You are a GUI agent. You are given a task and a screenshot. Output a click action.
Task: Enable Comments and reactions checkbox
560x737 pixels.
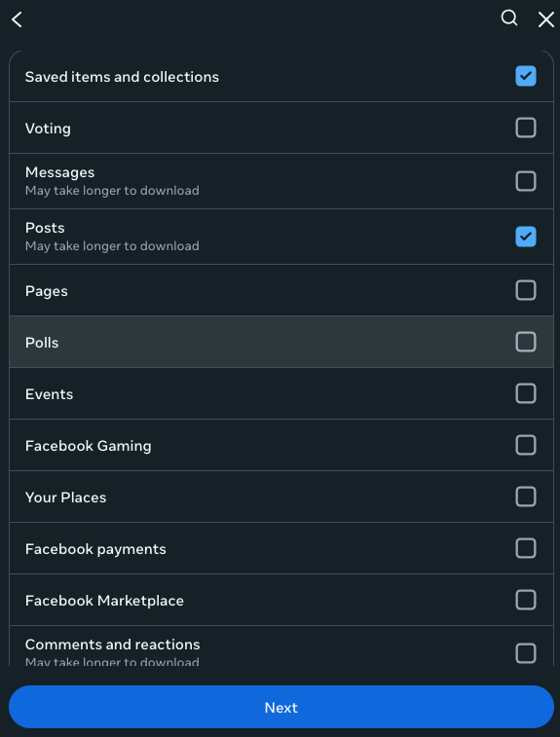(x=526, y=653)
